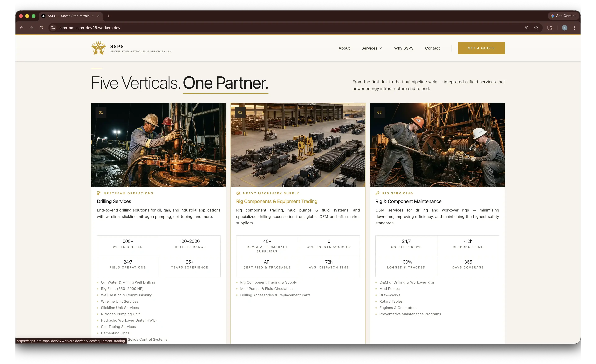Click the 02 equipment yard photo

tap(298, 145)
